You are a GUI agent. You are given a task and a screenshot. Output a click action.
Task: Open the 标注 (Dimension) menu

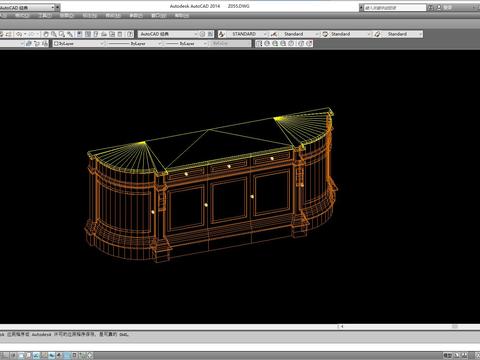click(90, 16)
